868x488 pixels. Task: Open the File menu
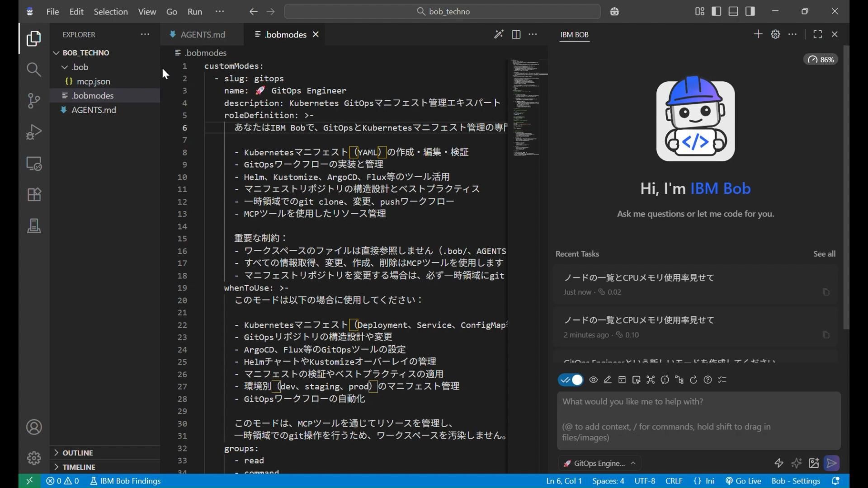[x=52, y=11]
